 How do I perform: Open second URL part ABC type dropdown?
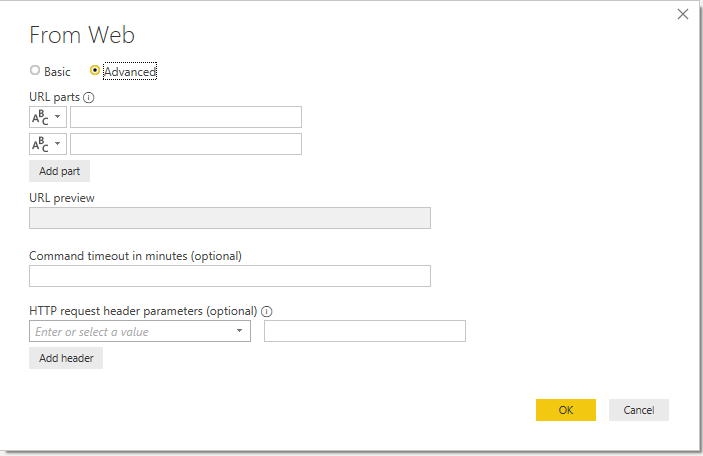click(x=48, y=144)
